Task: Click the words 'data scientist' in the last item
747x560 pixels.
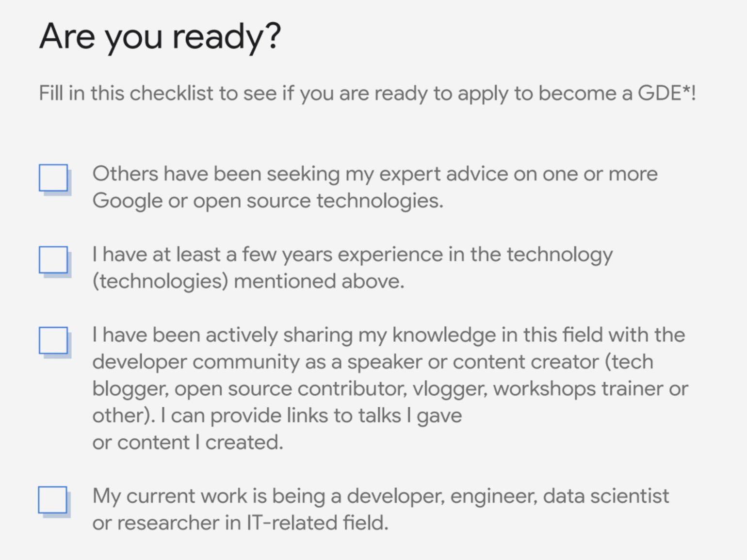Action: 606,496
